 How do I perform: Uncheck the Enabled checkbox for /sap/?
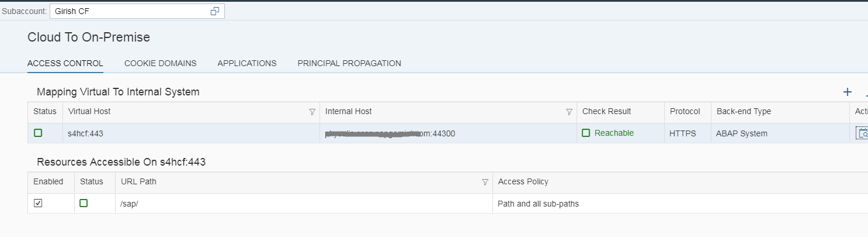pyautogui.click(x=38, y=203)
